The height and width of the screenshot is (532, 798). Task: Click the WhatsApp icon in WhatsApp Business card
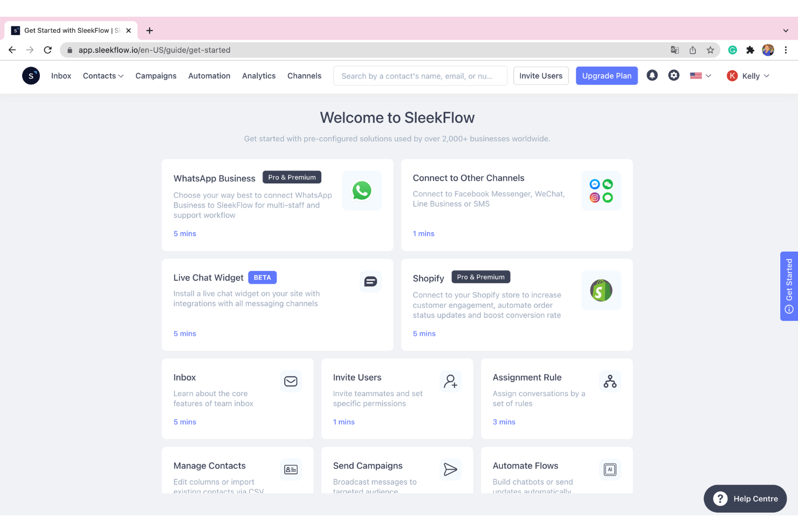click(x=362, y=191)
